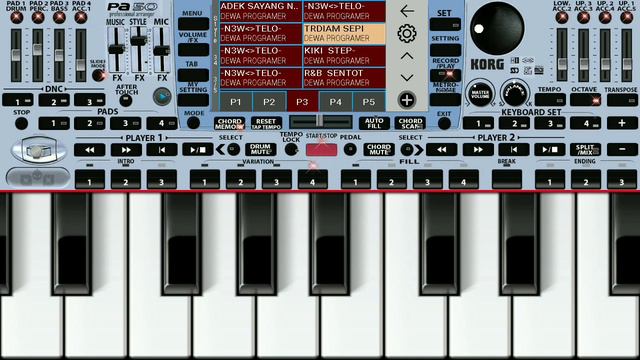Switch to page tab P4
Screen dimensions: 640x360
coord(336,102)
